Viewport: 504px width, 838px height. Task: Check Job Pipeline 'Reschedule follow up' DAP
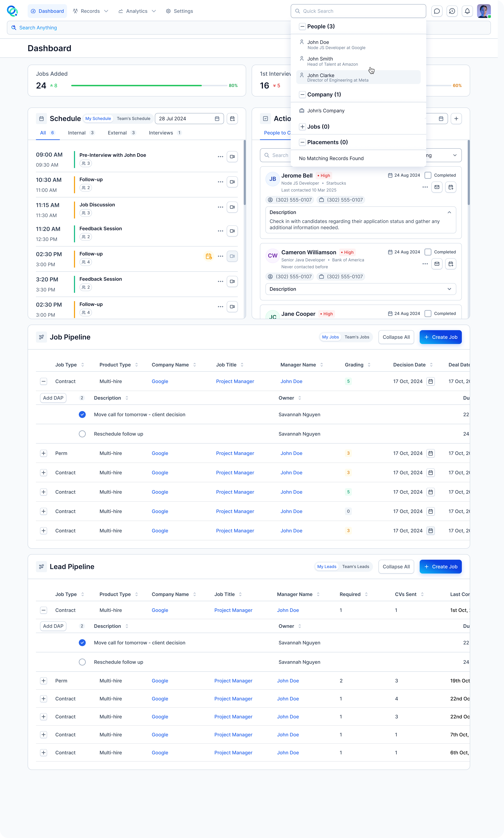point(82,434)
